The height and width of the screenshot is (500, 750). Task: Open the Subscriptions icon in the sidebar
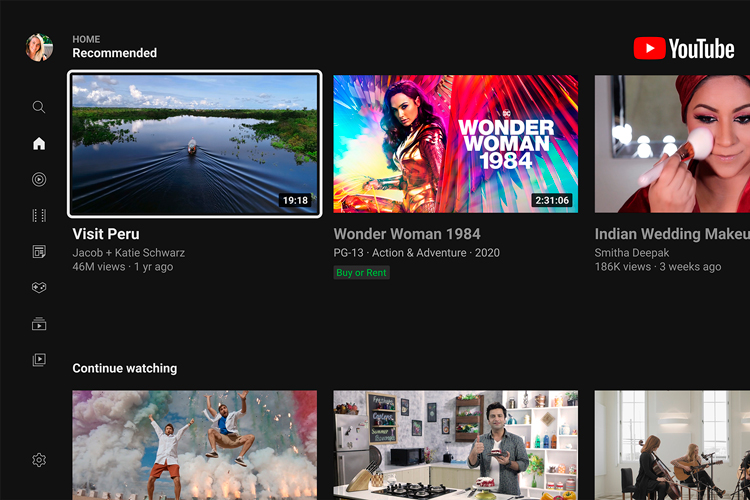click(39, 324)
